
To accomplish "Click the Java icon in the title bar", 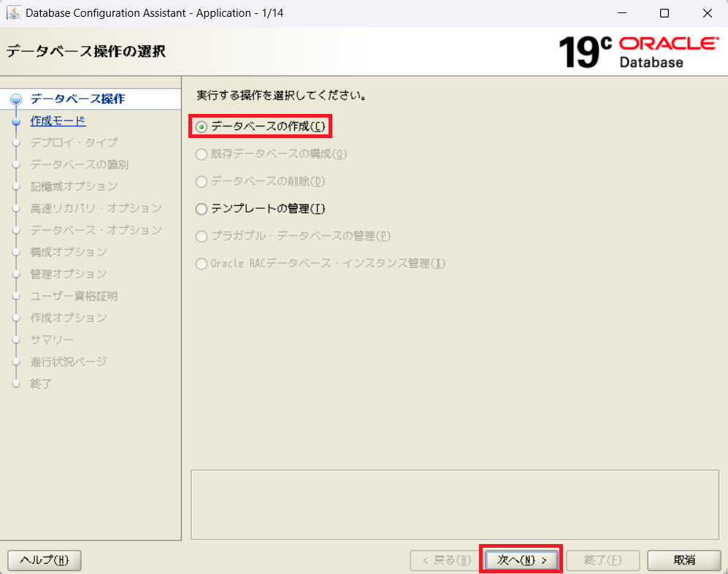I will 13,13.
